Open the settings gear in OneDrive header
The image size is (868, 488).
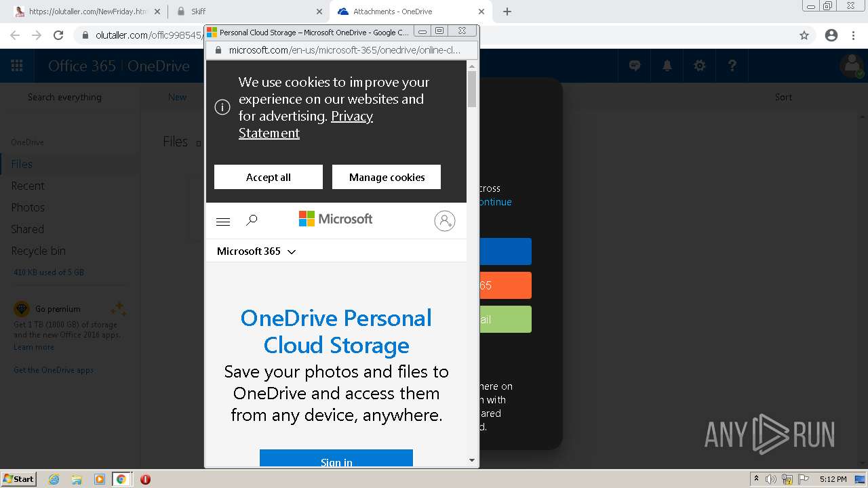700,66
